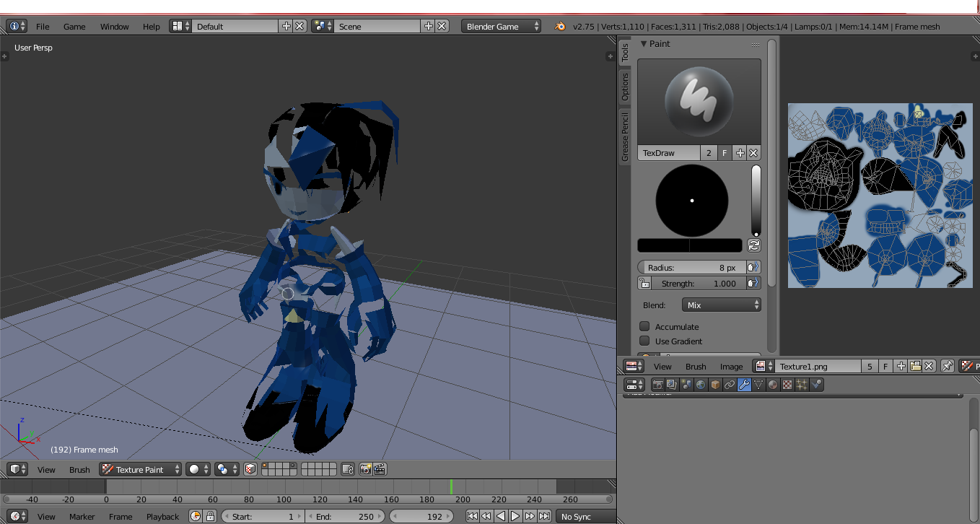Screen dimensions: 980x524
Task: Enable the Use Gradient checkbox
Action: 645,341
